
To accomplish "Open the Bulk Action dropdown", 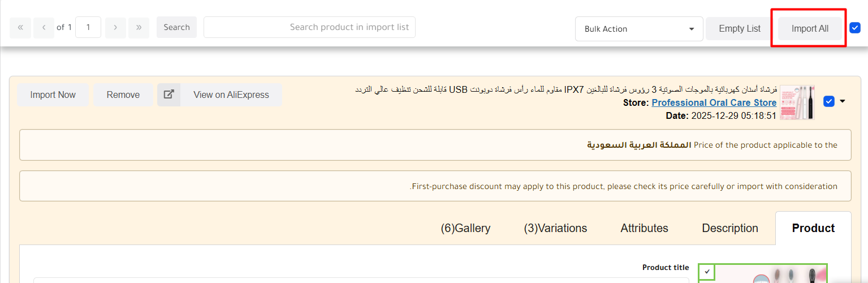I will [x=639, y=29].
